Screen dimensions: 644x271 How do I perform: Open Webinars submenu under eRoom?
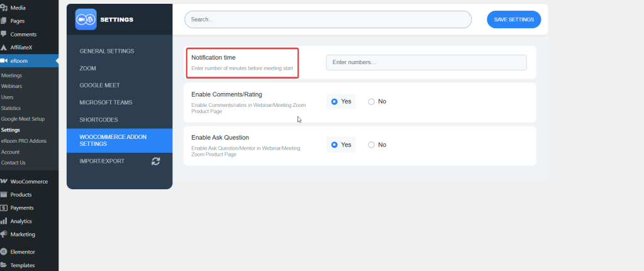pos(11,86)
